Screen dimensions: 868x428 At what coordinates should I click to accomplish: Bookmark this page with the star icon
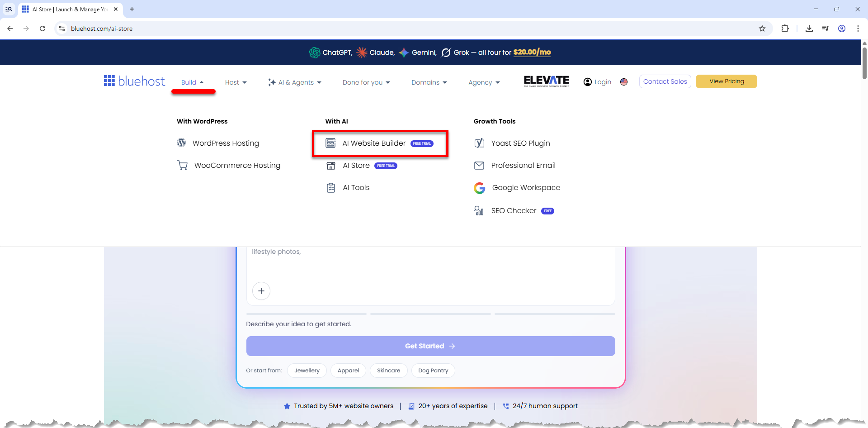(762, 29)
